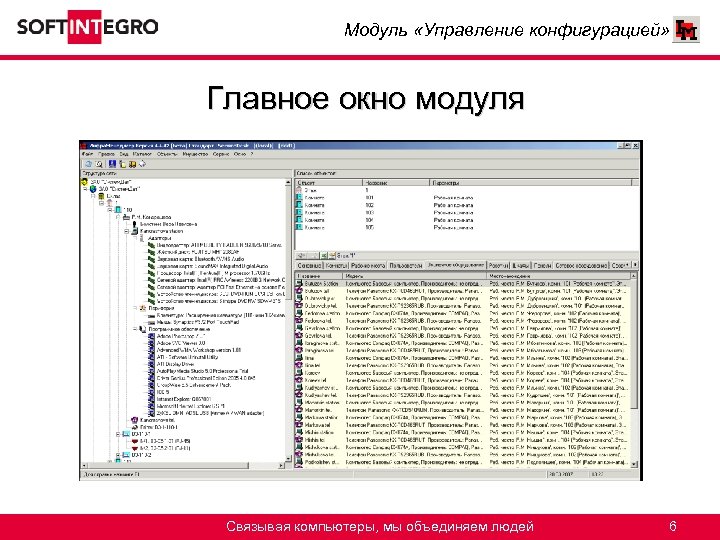The width and height of the screenshot is (720, 540).
Task: Click up arrow of equipment table scrollbar
Action: 634,276
